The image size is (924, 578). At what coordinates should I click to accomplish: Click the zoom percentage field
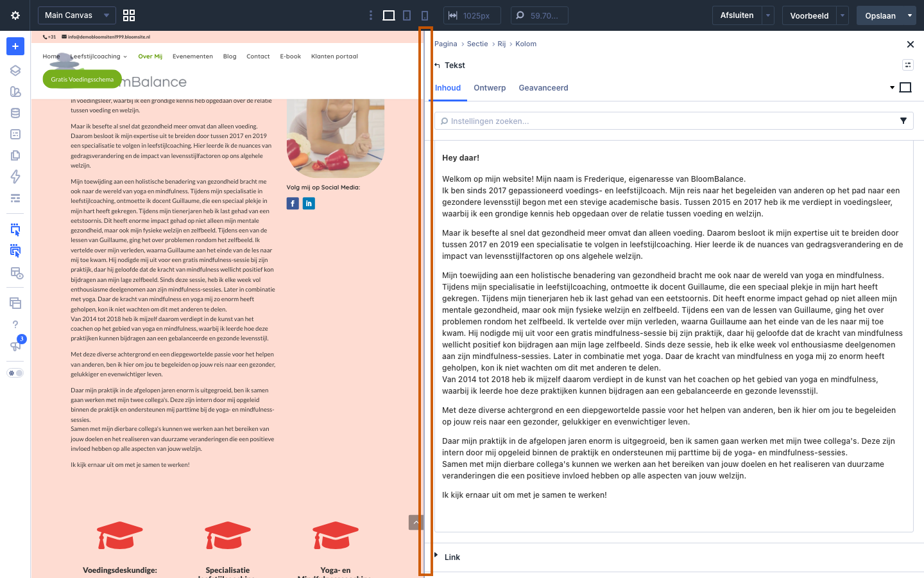pos(540,15)
